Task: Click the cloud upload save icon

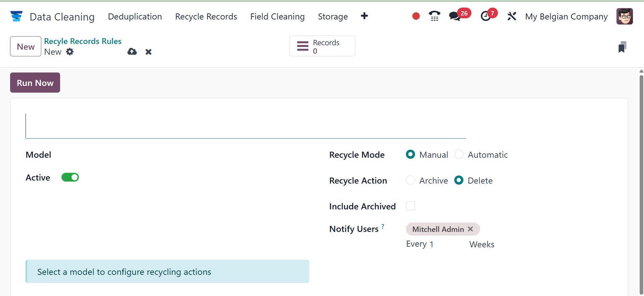Action: 132,52
